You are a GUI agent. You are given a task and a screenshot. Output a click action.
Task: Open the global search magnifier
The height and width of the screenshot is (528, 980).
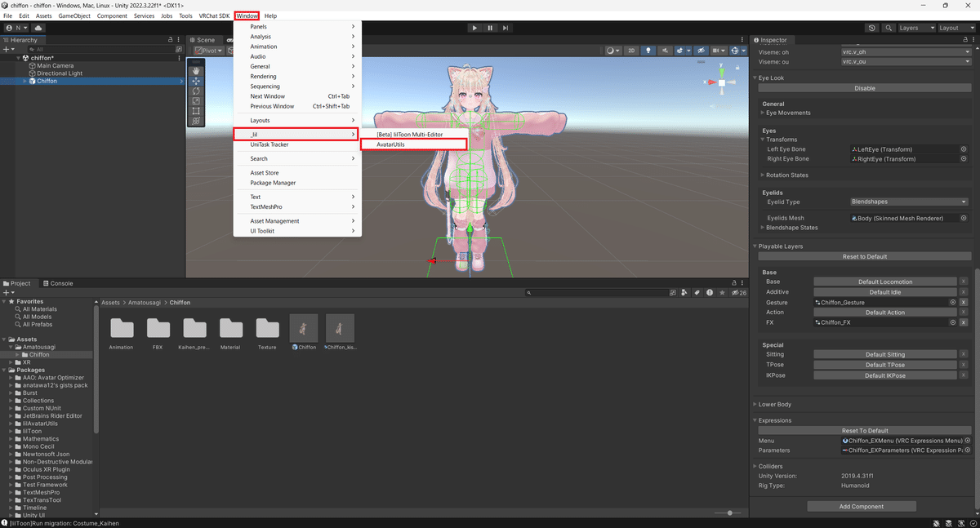pyautogui.click(x=888, y=28)
